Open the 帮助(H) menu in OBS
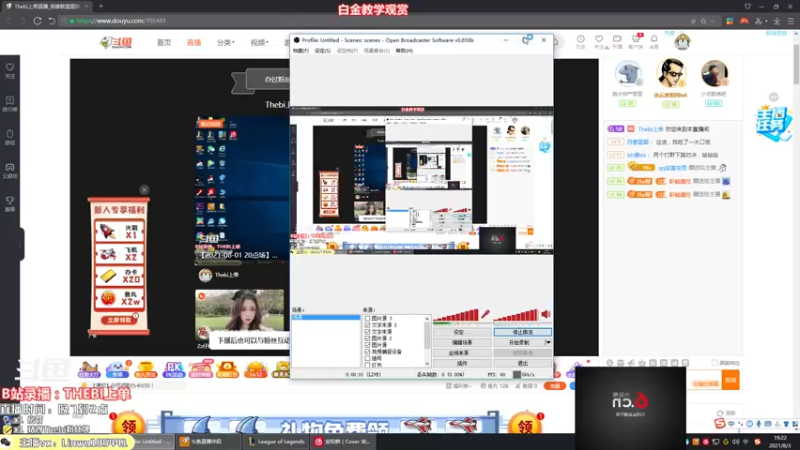Image resolution: width=800 pixels, height=450 pixels. 404,51
